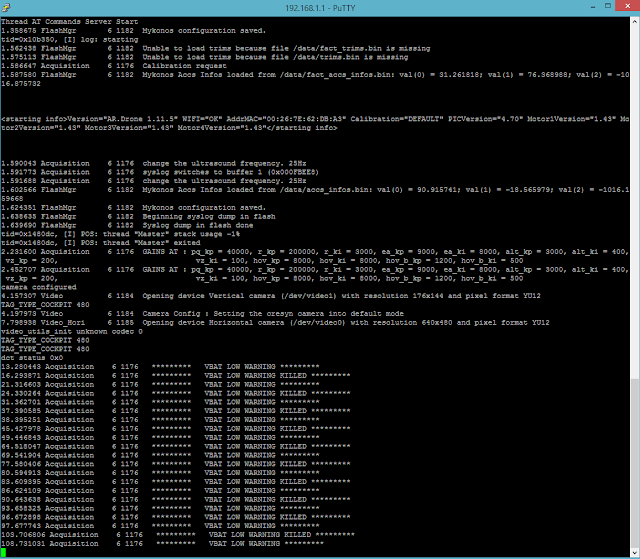Click the 16.293871 WARNING KILLED line

coord(176,376)
